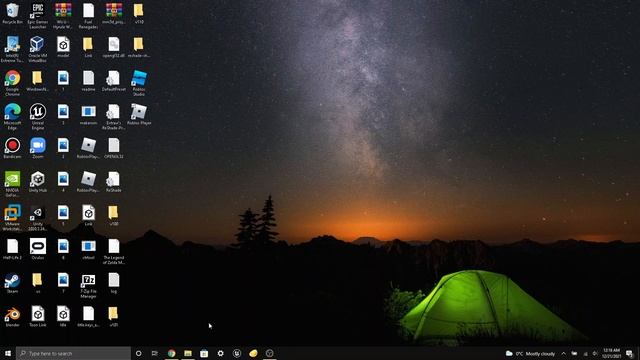Open the notification center icon
Screen dimensions: 640x360
[630, 353]
